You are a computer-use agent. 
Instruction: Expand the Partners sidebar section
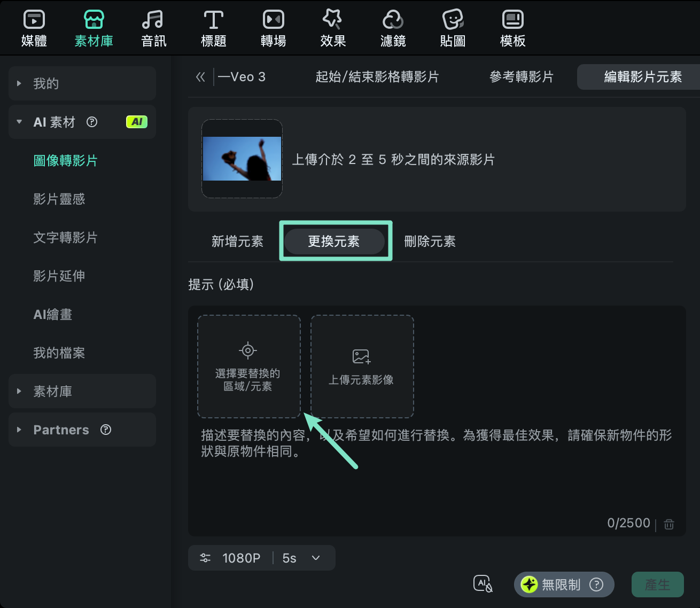tap(82, 430)
